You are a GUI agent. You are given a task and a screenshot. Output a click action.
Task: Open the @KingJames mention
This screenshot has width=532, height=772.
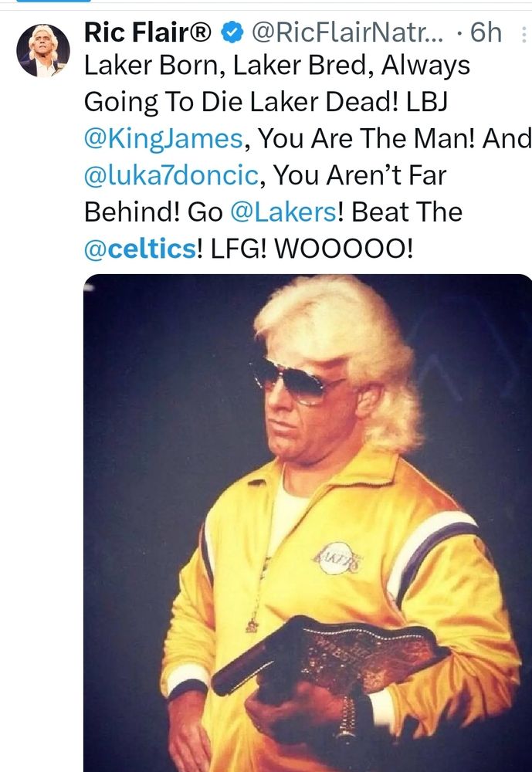(x=164, y=138)
